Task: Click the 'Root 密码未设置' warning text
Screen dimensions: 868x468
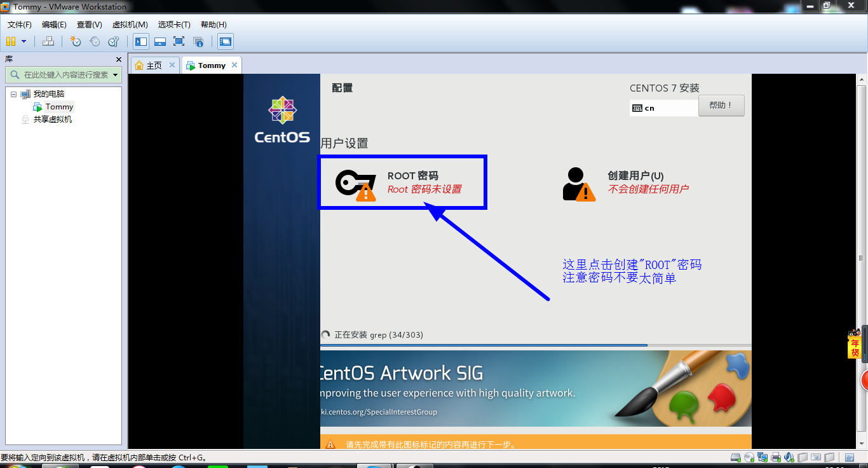Action: coord(424,189)
